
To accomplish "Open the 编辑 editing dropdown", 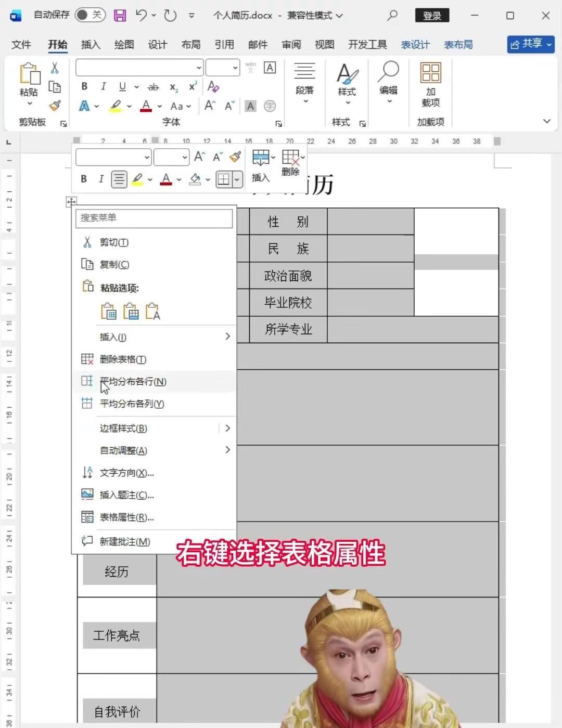I will 389,83.
